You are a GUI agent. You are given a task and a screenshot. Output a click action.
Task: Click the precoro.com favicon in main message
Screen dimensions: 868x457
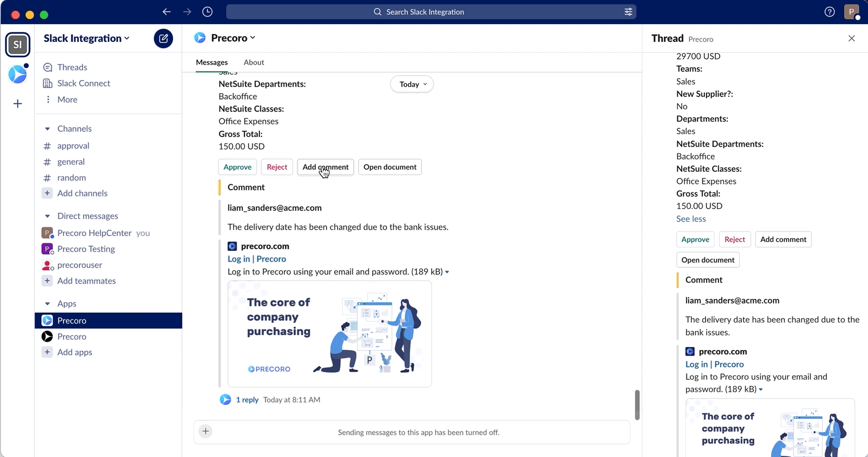[x=232, y=246]
